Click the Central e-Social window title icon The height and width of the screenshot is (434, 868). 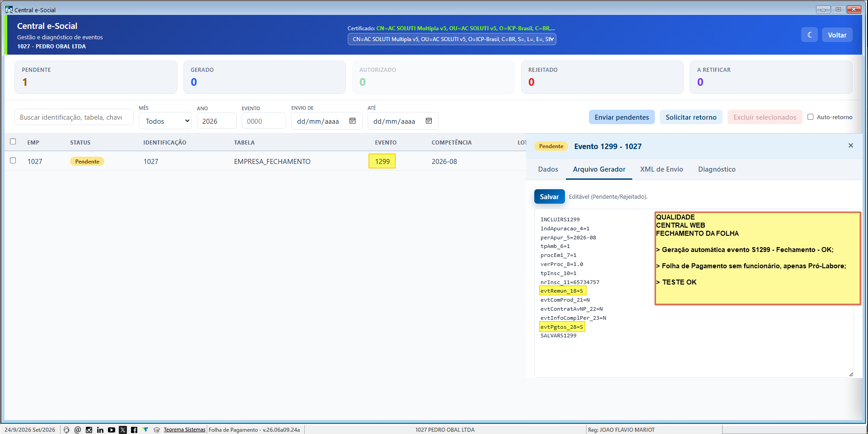click(x=9, y=9)
